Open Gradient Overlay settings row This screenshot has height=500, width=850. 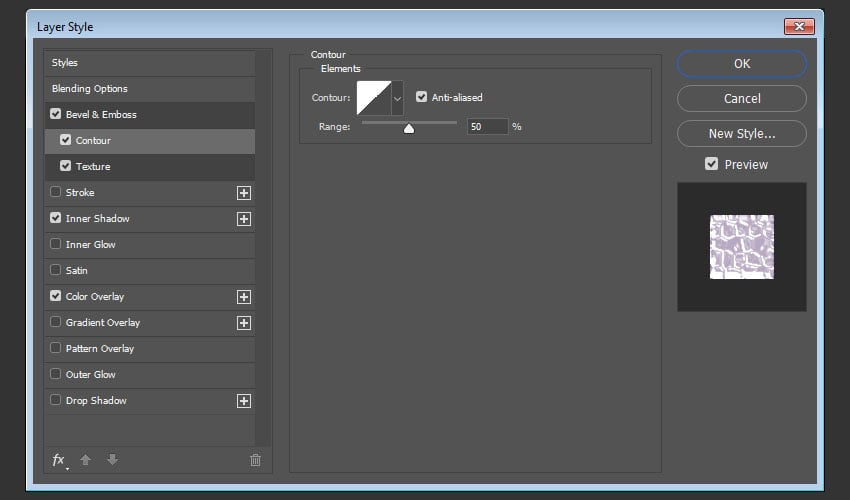pos(150,323)
